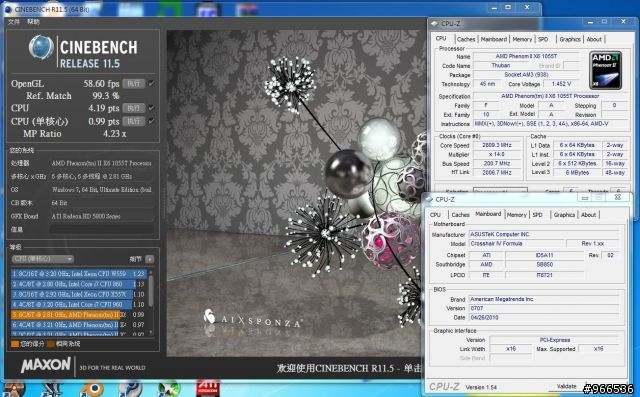Click the x 14.0 multiplier value
Screen dimensions: 640x397
point(497,155)
